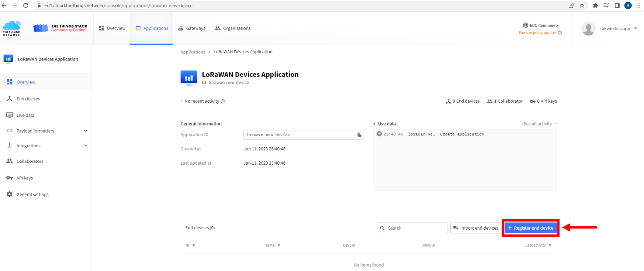The height and width of the screenshot is (271, 644).
Task: Sort end devices by Name column
Action: pos(272,245)
